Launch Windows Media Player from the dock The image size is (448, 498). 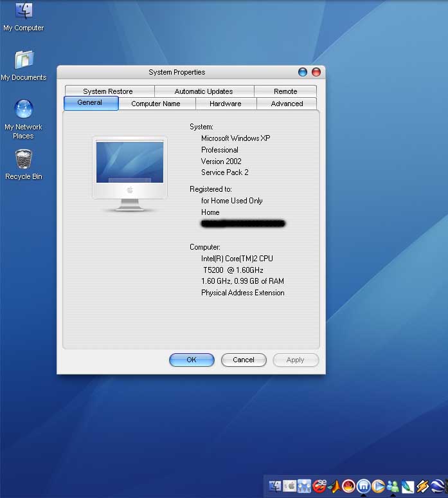coord(378,486)
